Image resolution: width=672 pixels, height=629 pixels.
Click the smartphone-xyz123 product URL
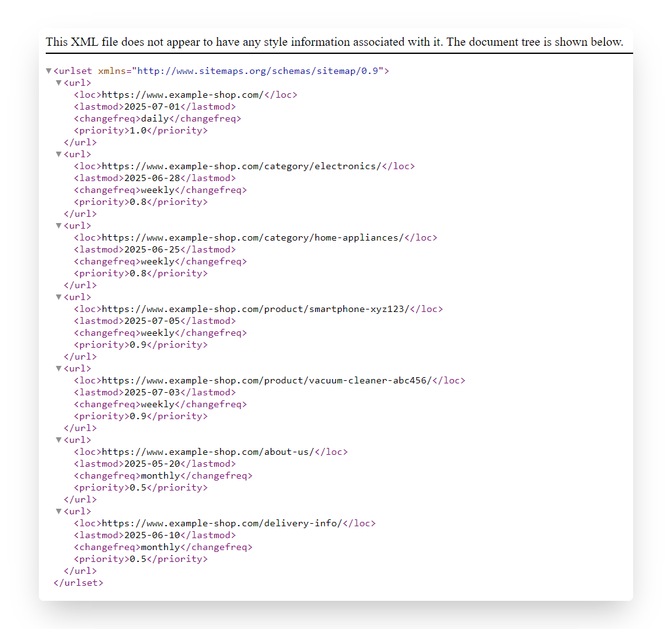point(256,309)
